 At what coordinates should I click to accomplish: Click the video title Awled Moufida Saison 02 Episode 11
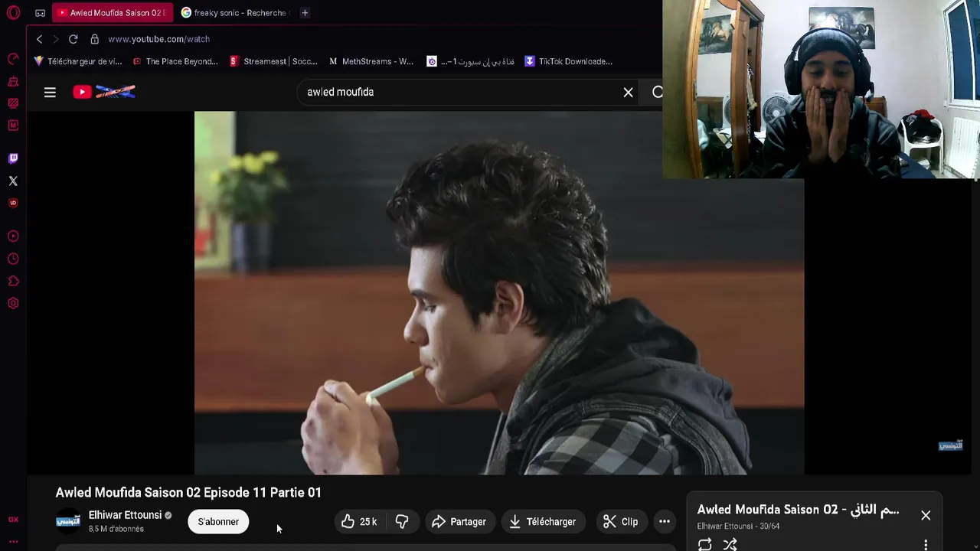188,492
